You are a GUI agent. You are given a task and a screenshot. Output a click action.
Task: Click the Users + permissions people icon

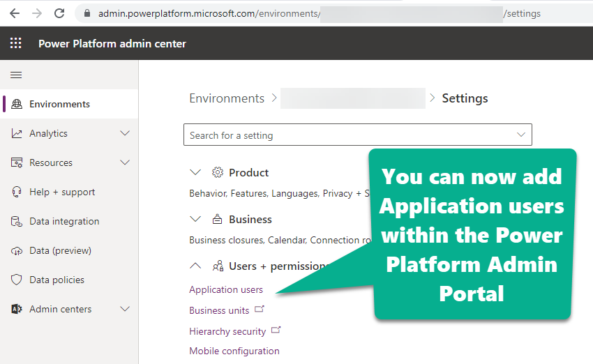coord(218,266)
